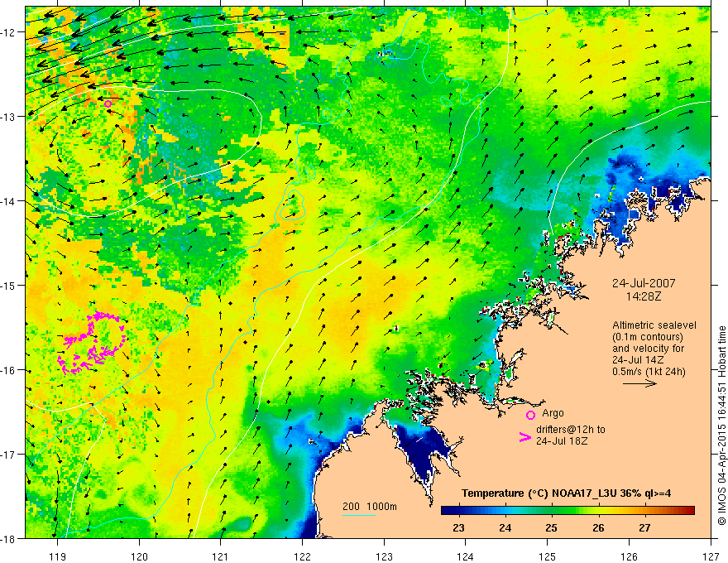Click the magenta drifter track cluster
Image resolution: width=728 pixels, height=563 pixels.
(x=92, y=344)
